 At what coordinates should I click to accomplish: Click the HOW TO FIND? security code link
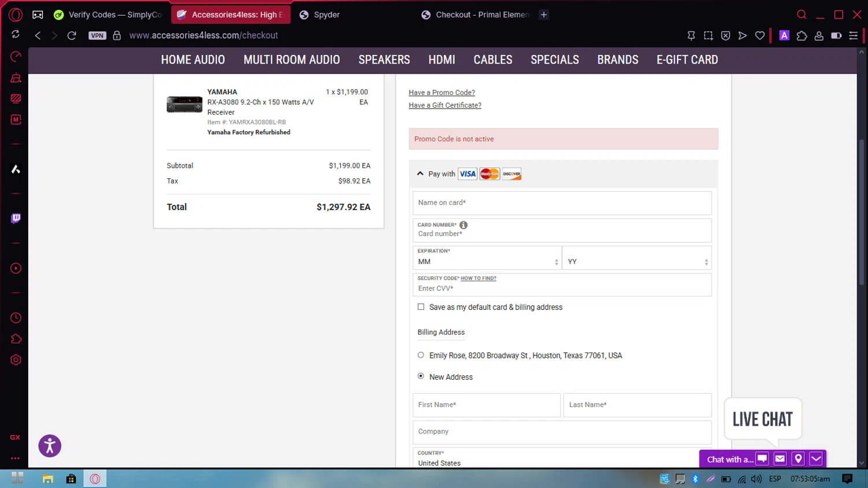(x=479, y=278)
